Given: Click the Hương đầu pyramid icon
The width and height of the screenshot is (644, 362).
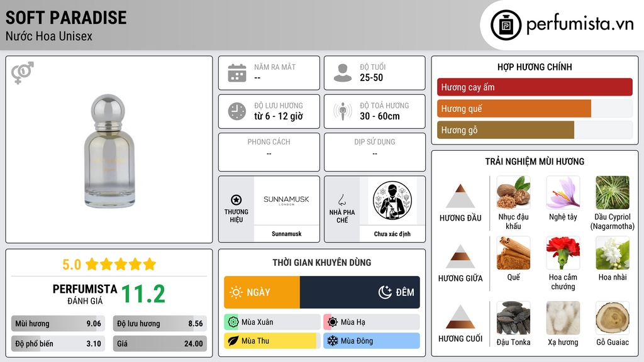Looking at the screenshot, I should (460, 196).
